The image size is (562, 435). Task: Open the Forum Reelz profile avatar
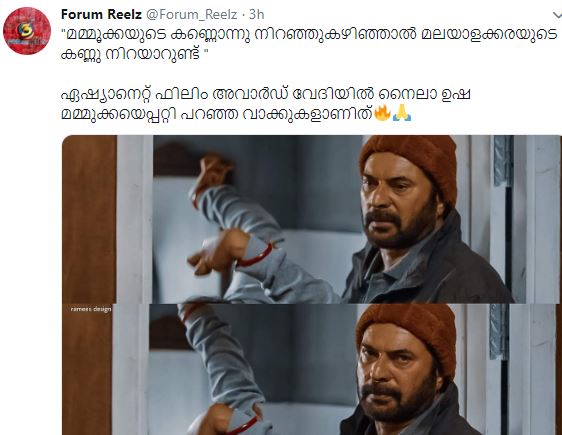(x=27, y=31)
